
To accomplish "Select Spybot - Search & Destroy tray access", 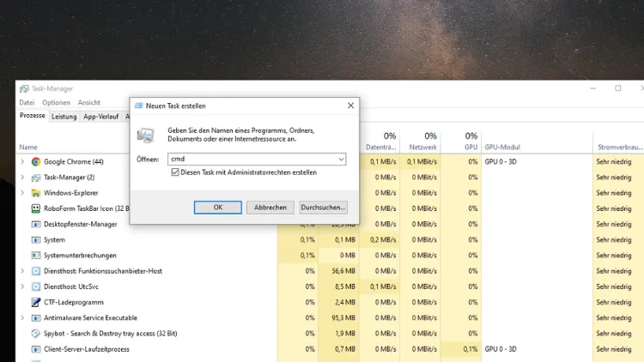I will tap(111, 334).
